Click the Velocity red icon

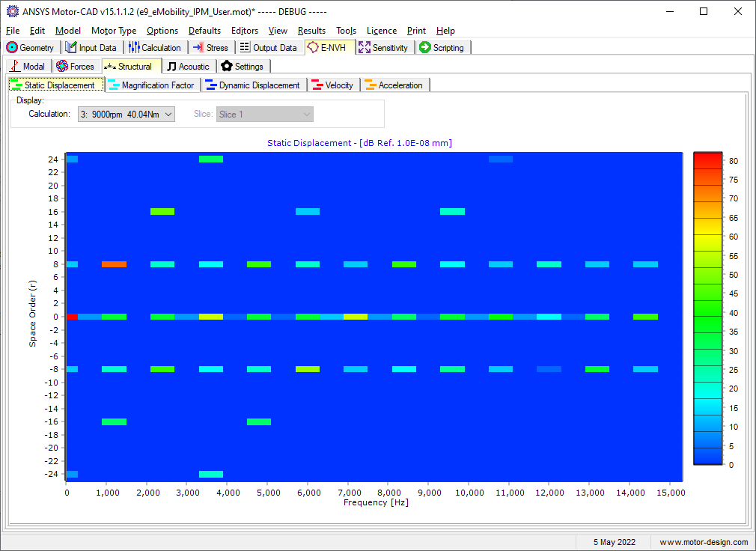(x=317, y=85)
